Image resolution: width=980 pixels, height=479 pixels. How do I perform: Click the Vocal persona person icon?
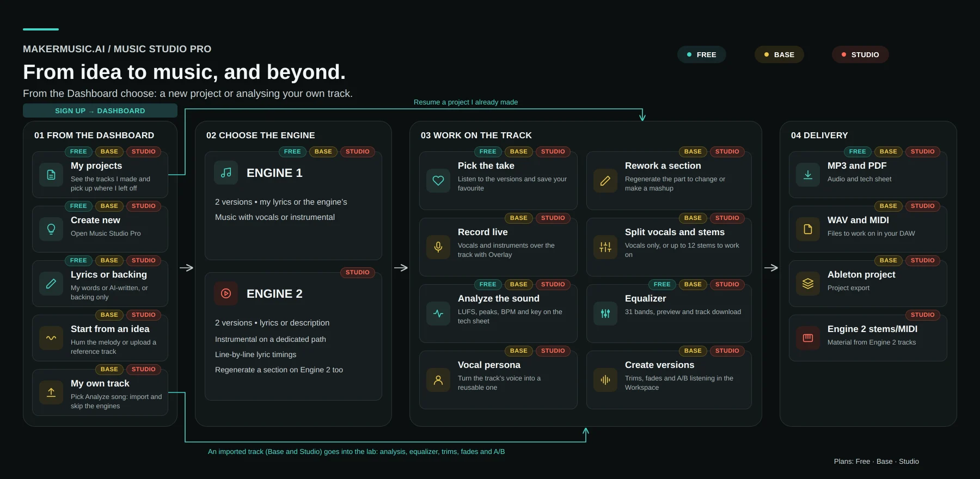438,380
